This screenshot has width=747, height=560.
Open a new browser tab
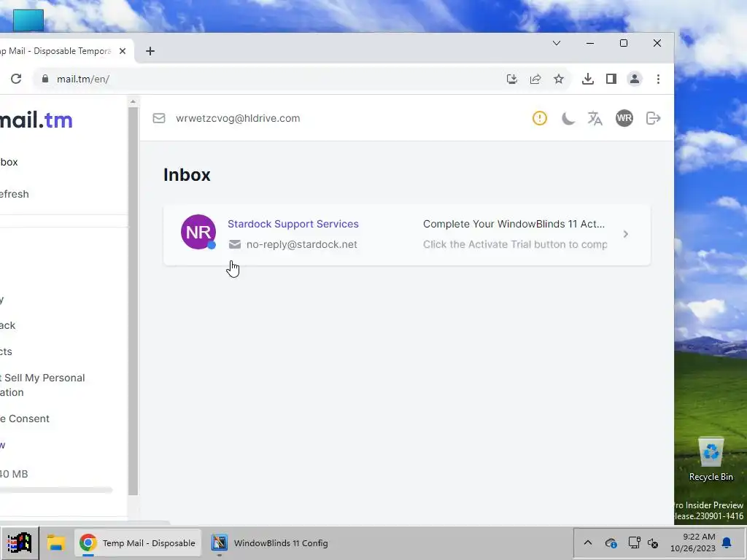click(150, 51)
